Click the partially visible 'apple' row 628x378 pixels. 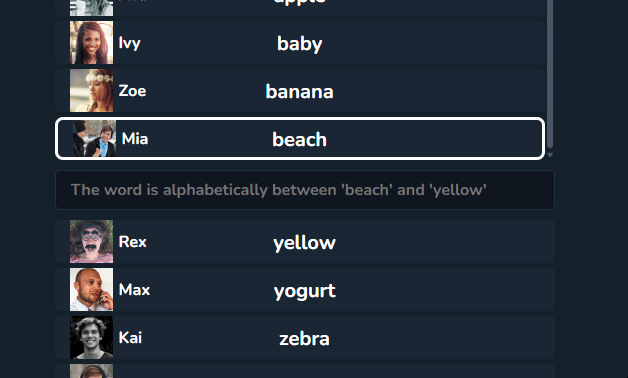[x=300, y=8]
